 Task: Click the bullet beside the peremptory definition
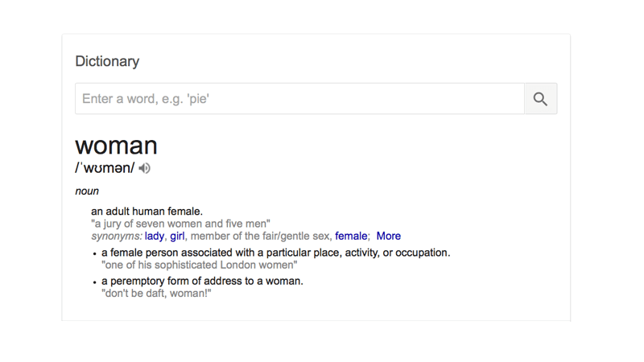(x=94, y=282)
